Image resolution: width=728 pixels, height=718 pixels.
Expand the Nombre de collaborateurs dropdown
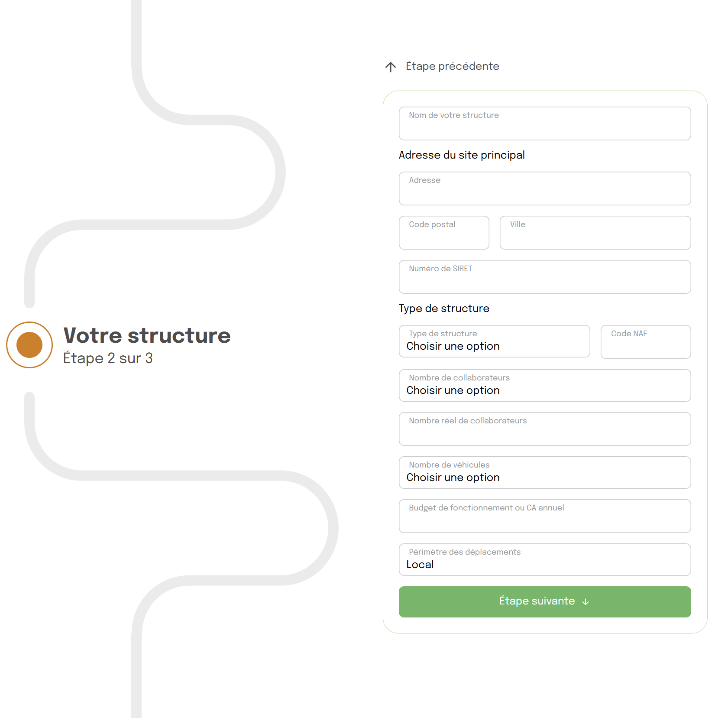(x=544, y=386)
